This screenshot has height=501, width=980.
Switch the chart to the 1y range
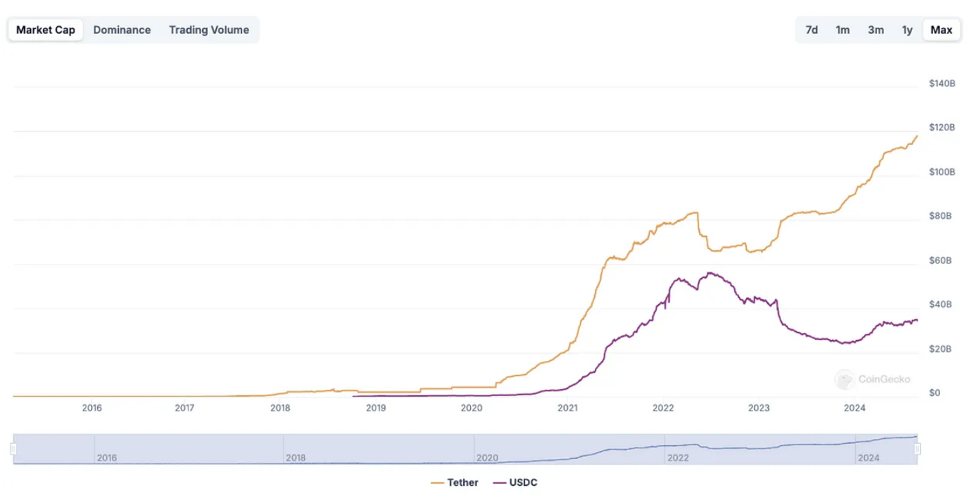pos(907,30)
